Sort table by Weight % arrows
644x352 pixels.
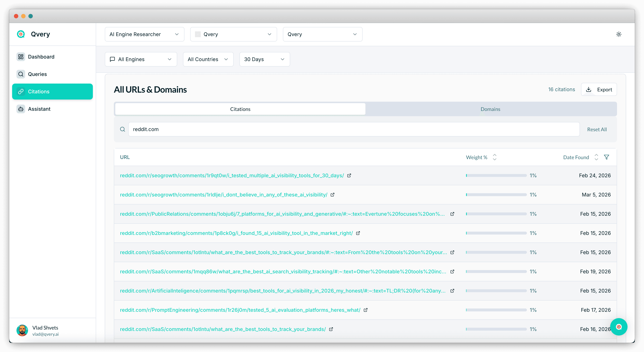(x=494, y=157)
